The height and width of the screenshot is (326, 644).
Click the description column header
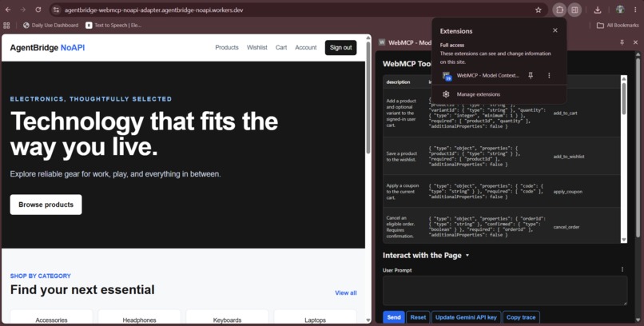pyautogui.click(x=398, y=82)
